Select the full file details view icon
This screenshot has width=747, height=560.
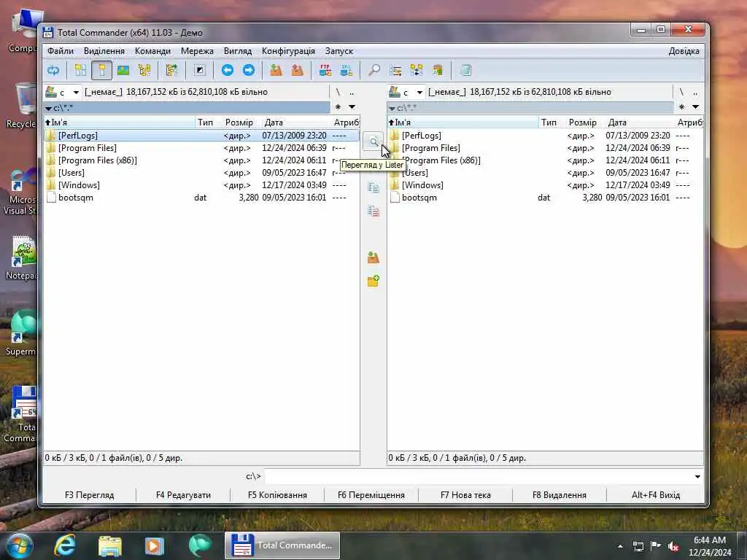(x=101, y=71)
